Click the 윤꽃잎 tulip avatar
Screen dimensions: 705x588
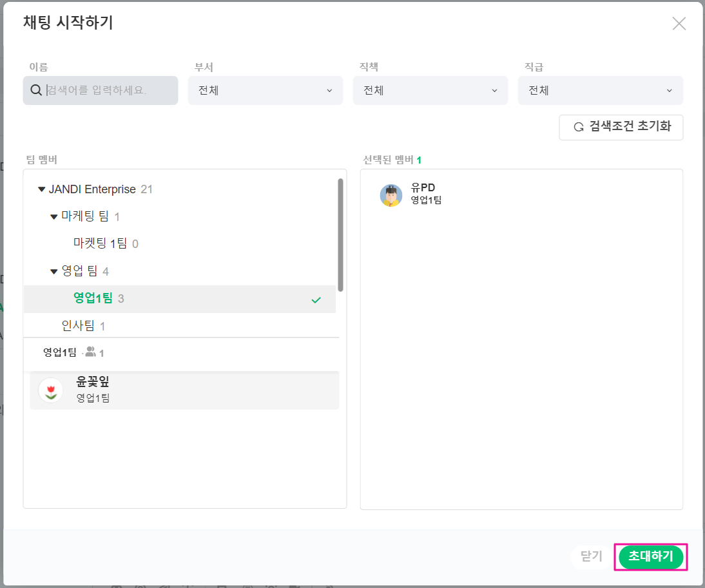tap(50, 390)
